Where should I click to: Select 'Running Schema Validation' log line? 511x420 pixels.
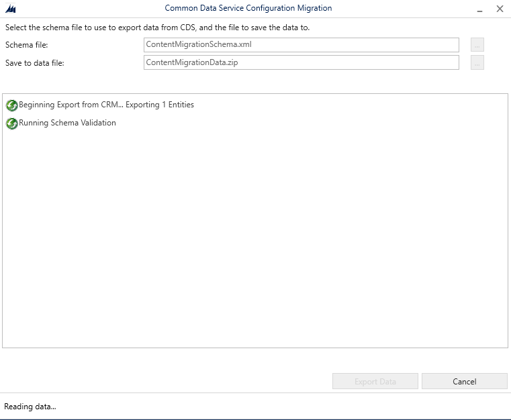[67, 123]
